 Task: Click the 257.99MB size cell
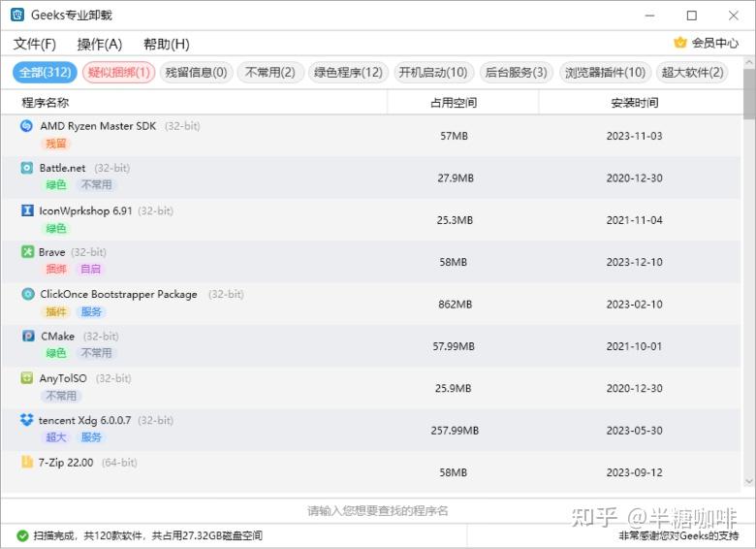click(x=455, y=431)
